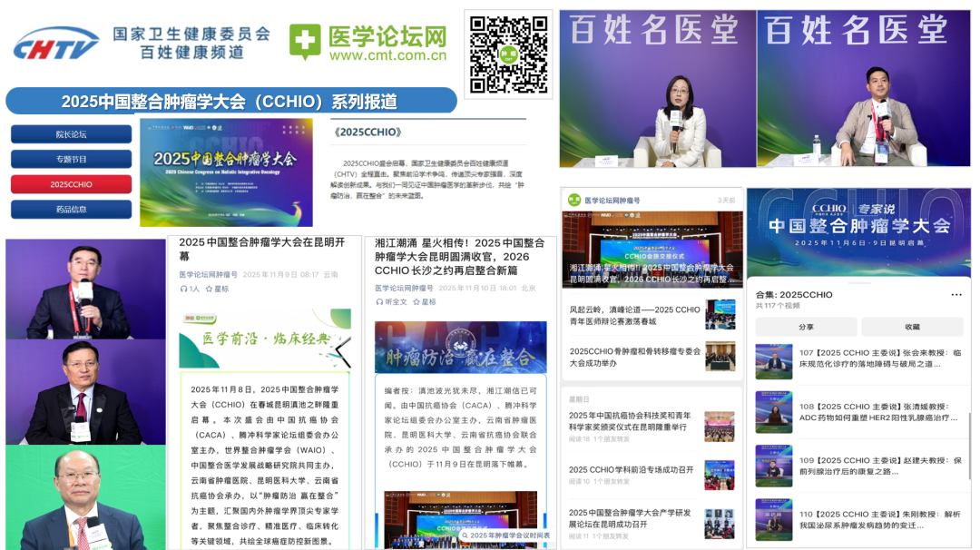Click thumbnail beside 风起云岭 article
This screenshot has width=980, height=550.
[720, 314]
